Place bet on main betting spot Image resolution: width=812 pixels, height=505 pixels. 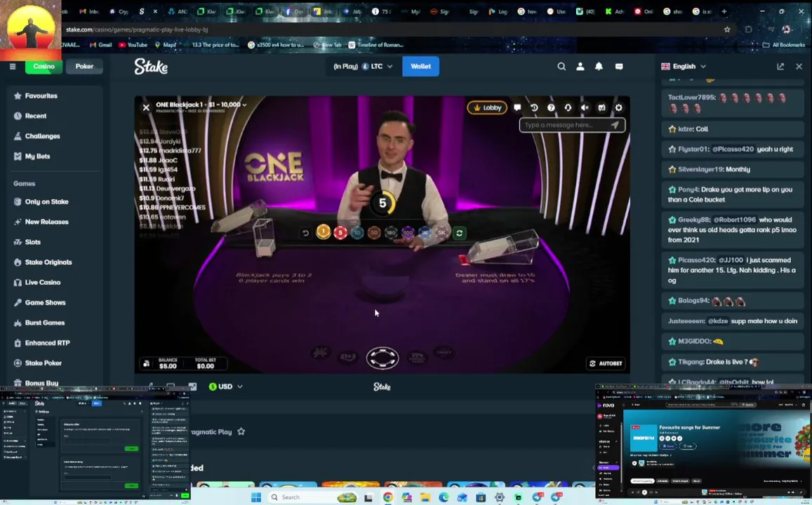point(382,358)
